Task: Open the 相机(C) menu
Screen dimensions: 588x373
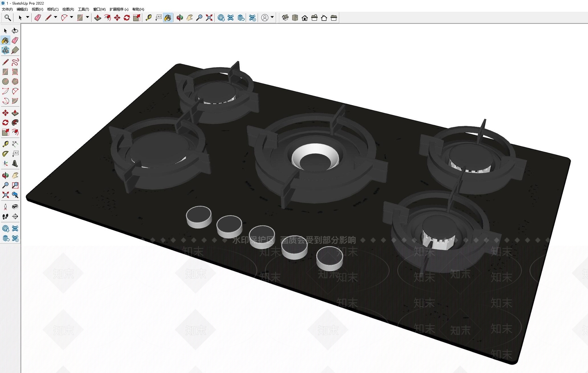Action: click(x=53, y=9)
